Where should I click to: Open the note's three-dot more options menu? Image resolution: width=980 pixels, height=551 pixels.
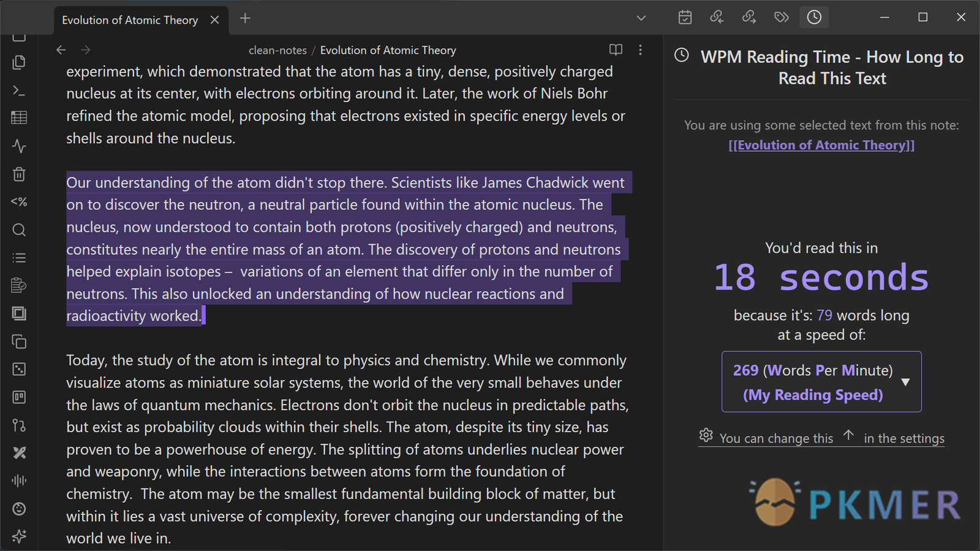pyautogui.click(x=640, y=50)
